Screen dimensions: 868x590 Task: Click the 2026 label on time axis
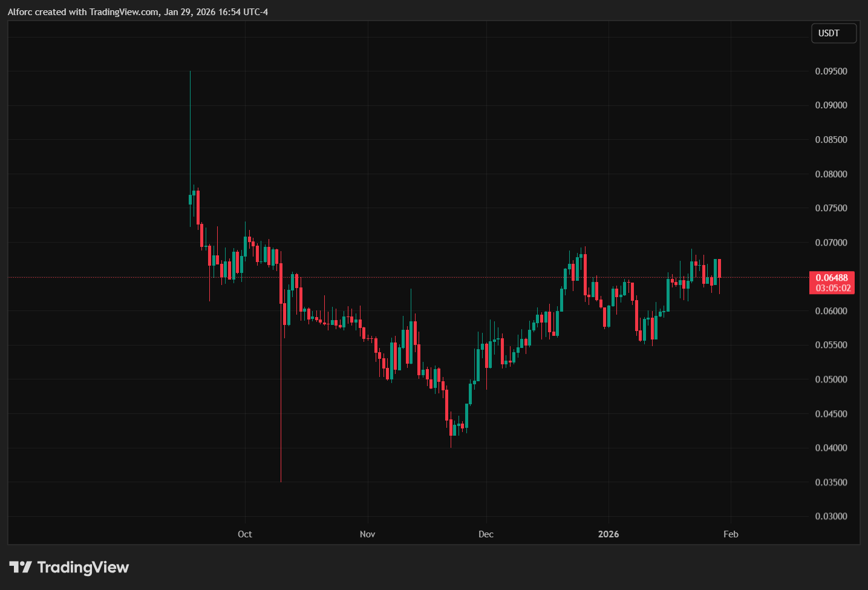(x=609, y=534)
